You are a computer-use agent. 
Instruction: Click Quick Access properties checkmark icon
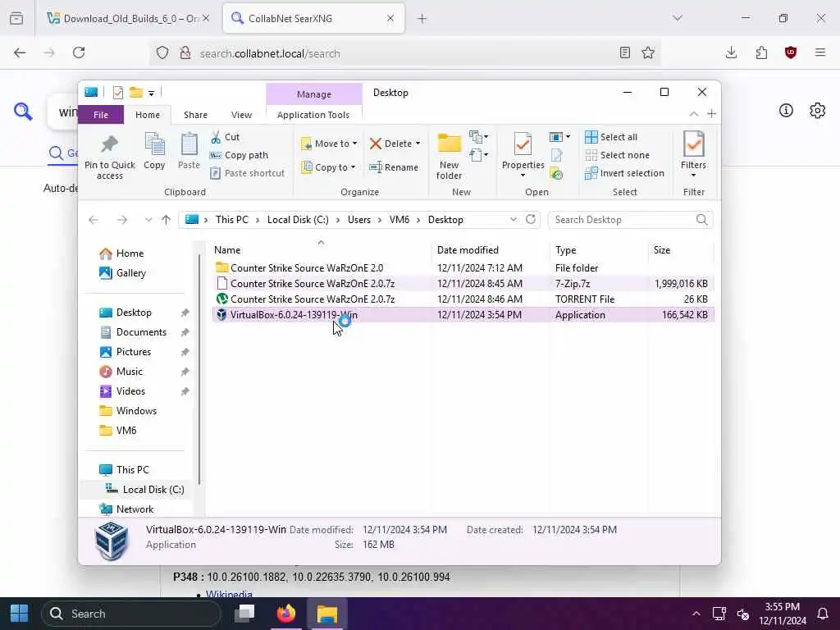pos(118,93)
